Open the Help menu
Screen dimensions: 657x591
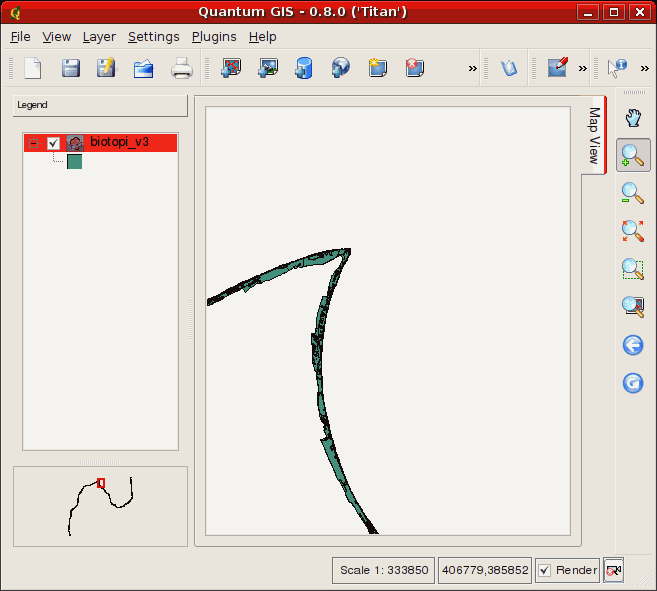click(x=263, y=37)
